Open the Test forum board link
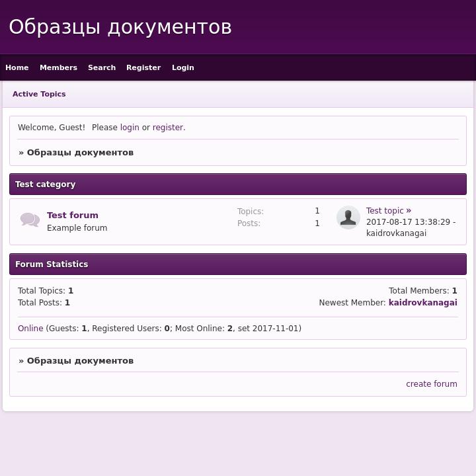Screen dimensions: 476x476 pyautogui.click(x=73, y=215)
